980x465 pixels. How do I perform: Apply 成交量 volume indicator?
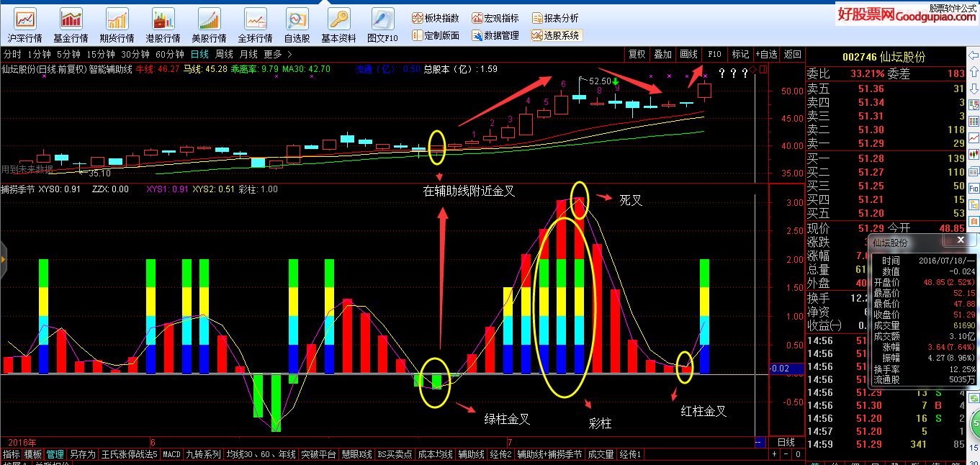click(x=601, y=454)
